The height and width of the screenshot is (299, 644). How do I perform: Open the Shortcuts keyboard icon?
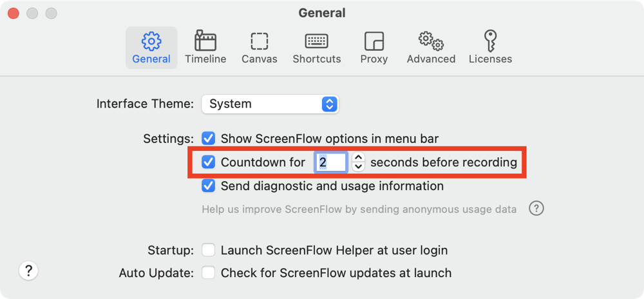pos(316,41)
